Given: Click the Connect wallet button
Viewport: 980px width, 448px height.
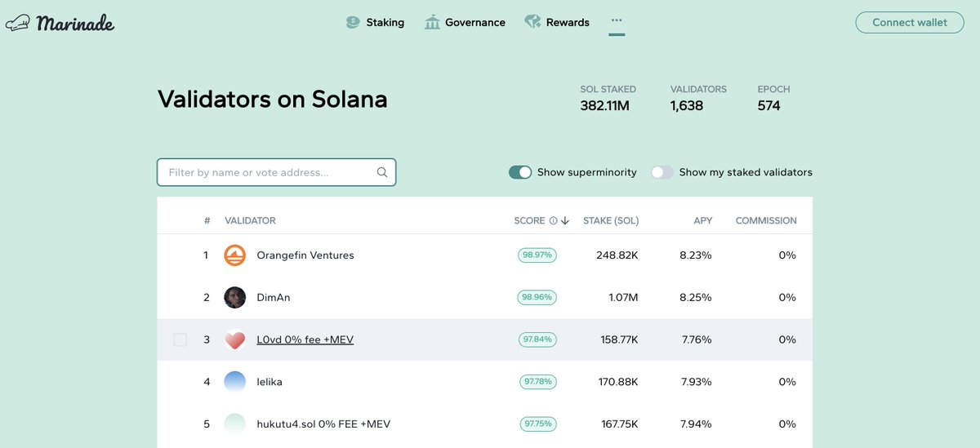Looking at the screenshot, I should 910,22.
